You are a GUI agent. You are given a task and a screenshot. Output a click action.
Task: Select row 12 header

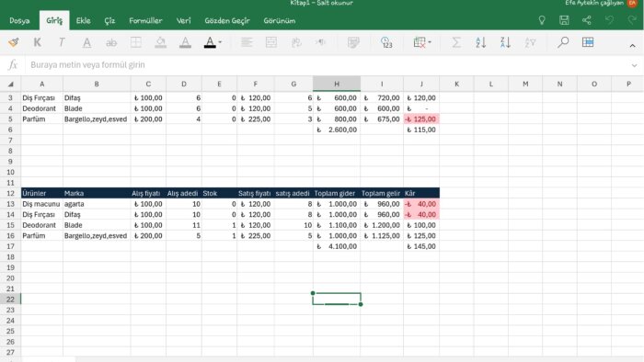point(11,193)
